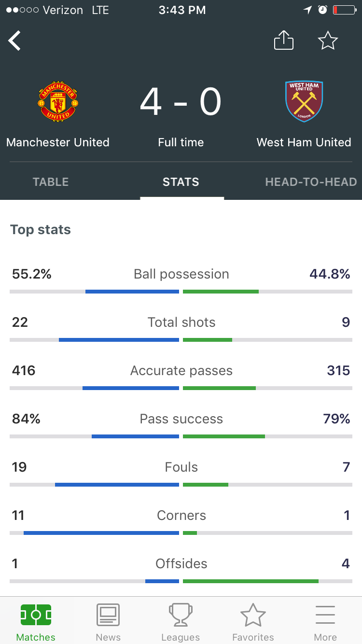Switch to the HEAD-TO-HEAD tab

click(311, 182)
